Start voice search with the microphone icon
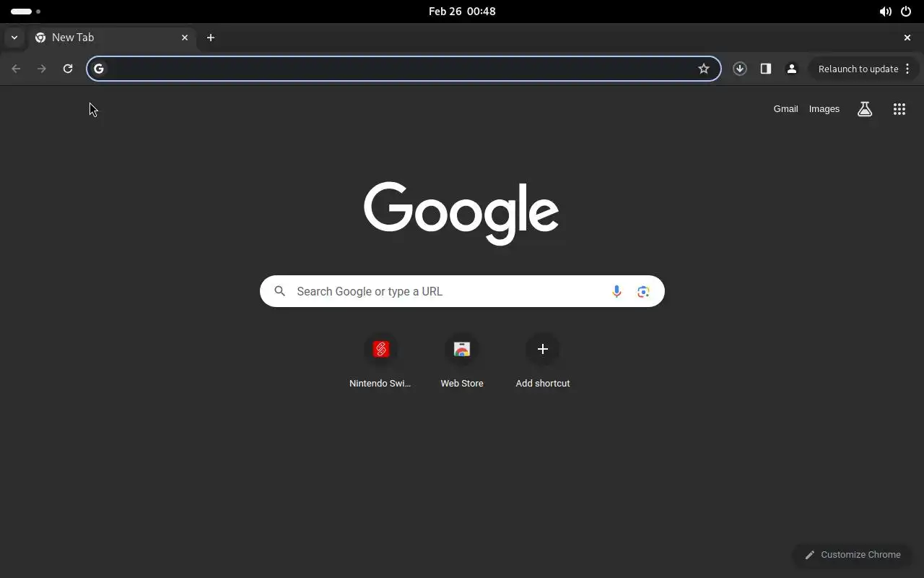 (x=616, y=291)
